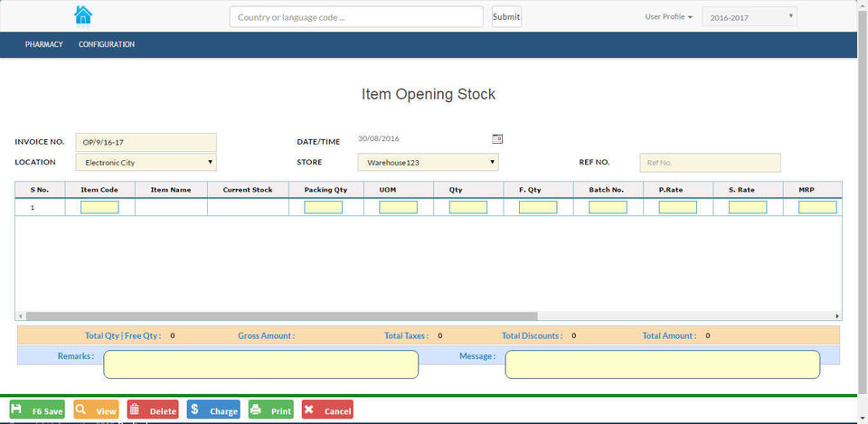868x424 pixels.
Task: Open the PHARMACY menu
Action: 44,44
